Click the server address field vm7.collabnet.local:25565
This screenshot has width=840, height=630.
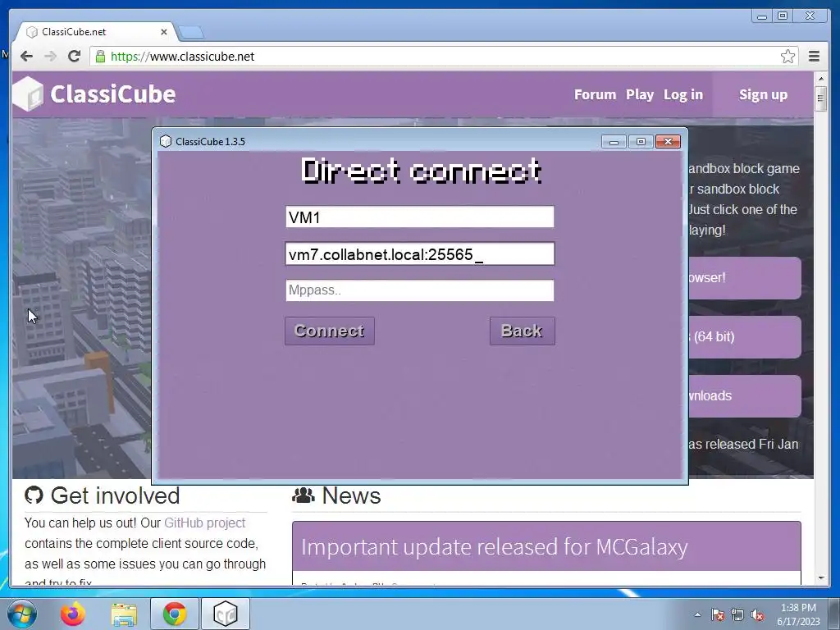419,254
